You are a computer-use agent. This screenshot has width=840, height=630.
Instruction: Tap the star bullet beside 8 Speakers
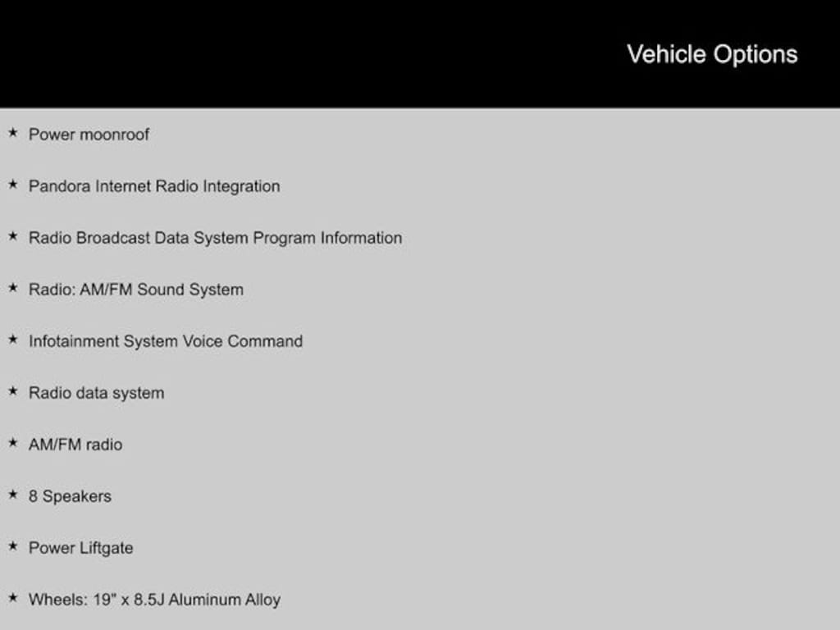point(12,494)
